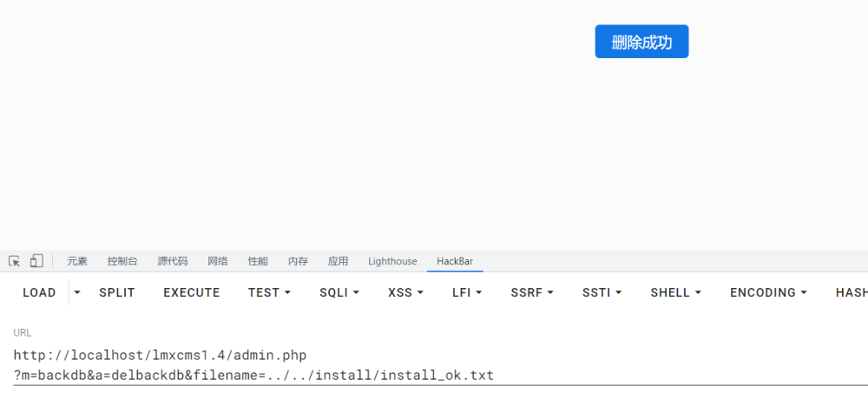Expand the SSRF dropdown menu

pos(532,293)
